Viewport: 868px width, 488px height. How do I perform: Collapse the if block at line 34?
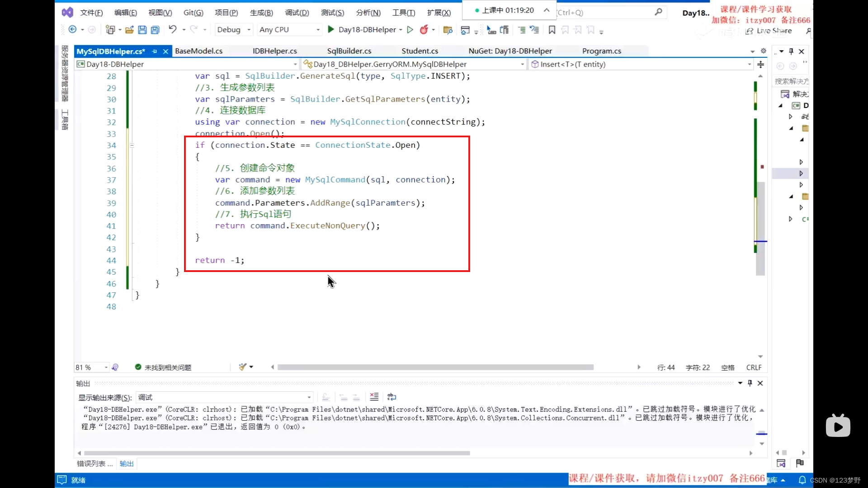point(132,145)
